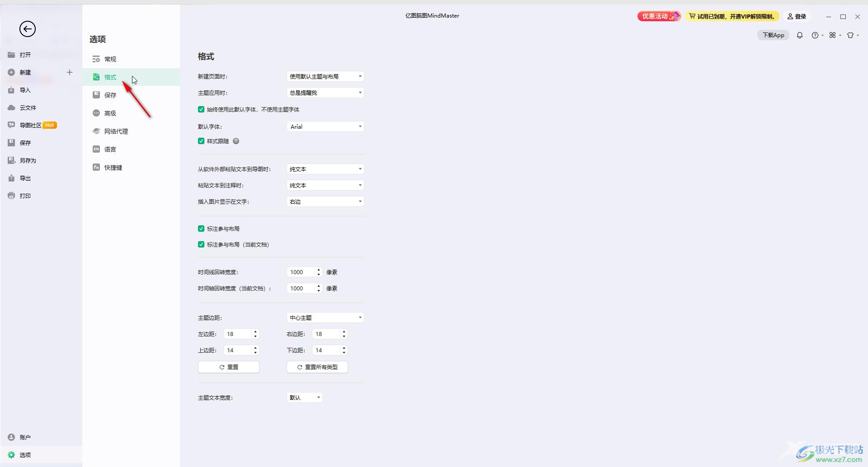Click the 账户 account icon

pyautogui.click(x=11, y=437)
